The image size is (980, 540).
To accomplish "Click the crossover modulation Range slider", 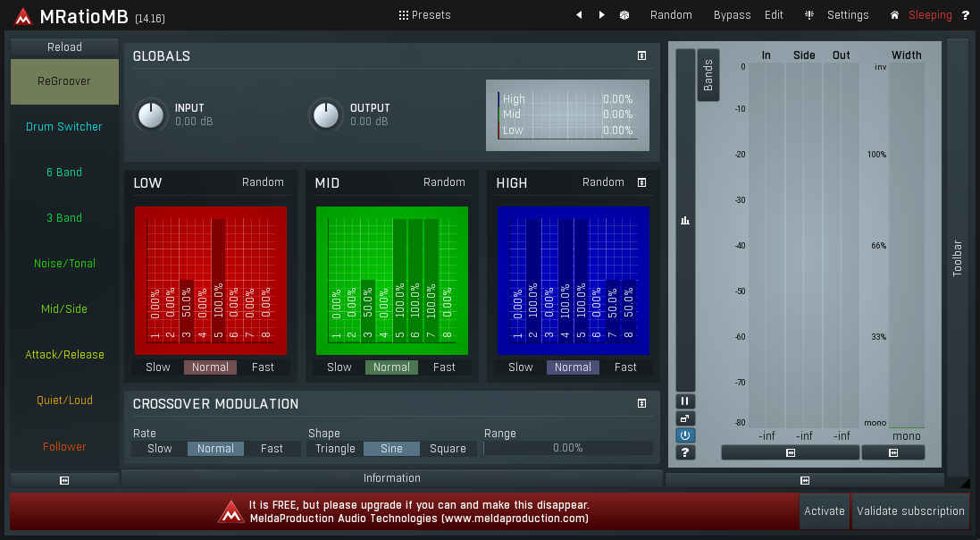I will pyautogui.click(x=567, y=449).
